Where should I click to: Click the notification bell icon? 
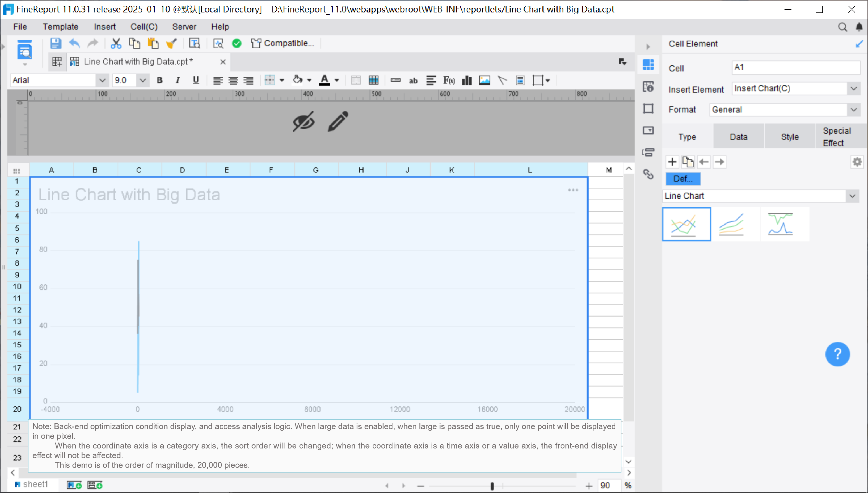[859, 27]
